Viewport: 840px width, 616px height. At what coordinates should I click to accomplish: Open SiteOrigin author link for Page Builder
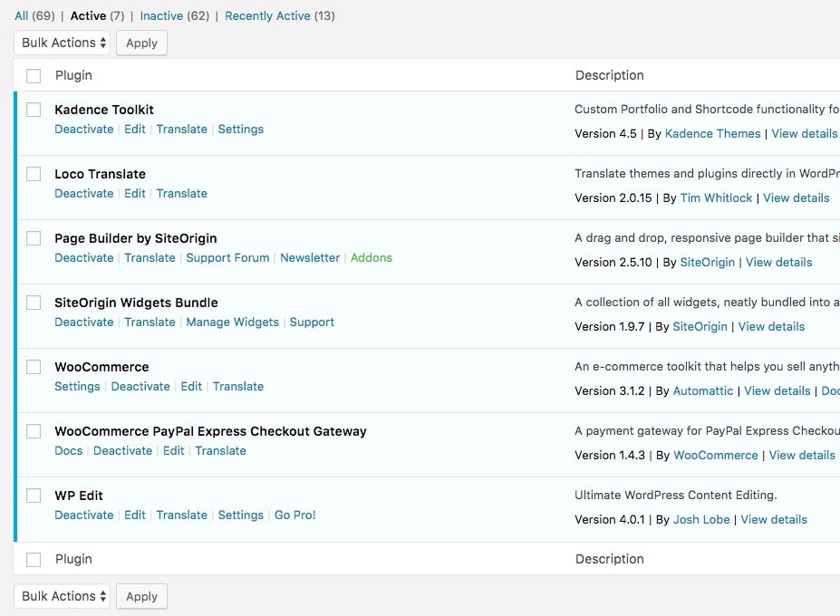707,262
